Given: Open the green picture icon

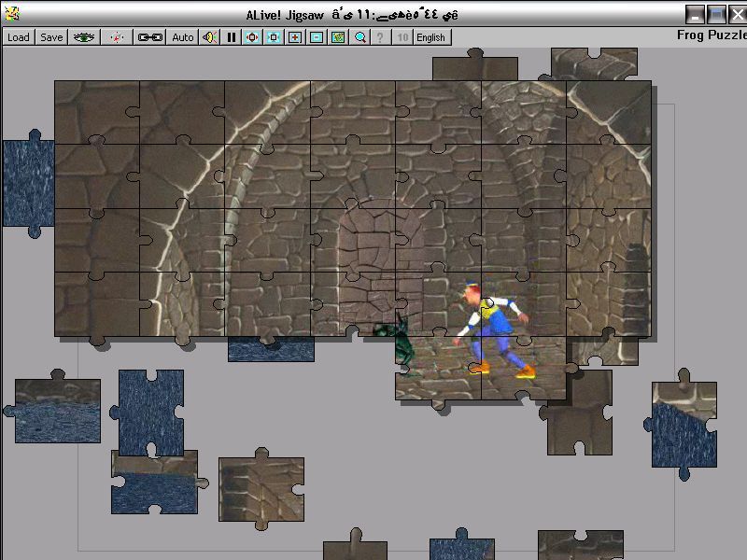Looking at the screenshot, I should pyautogui.click(x=338, y=37).
